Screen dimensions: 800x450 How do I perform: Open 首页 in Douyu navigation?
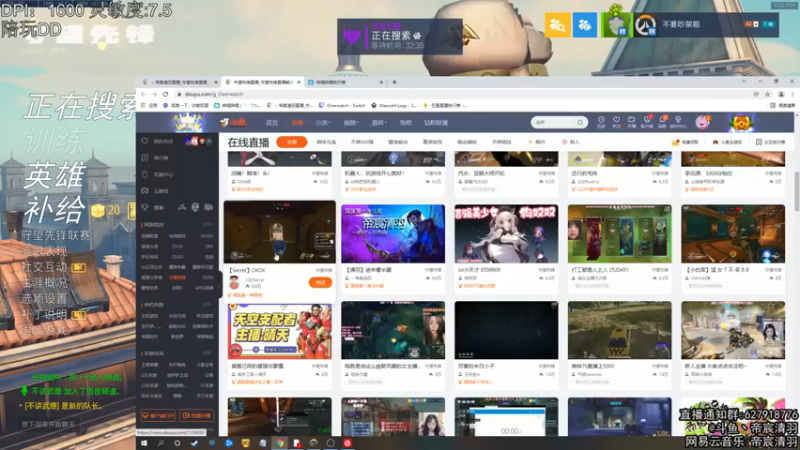point(272,123)
